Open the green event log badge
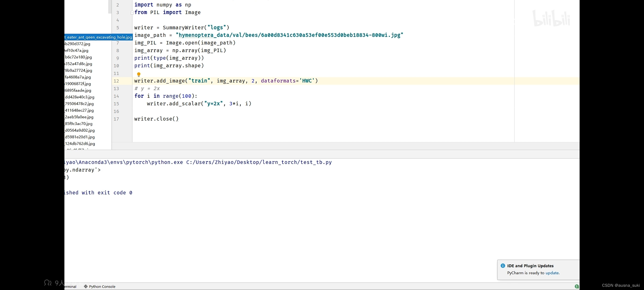The width and height of the screenshot is (644, 290). pyautogui.click(x=577, y=286)
